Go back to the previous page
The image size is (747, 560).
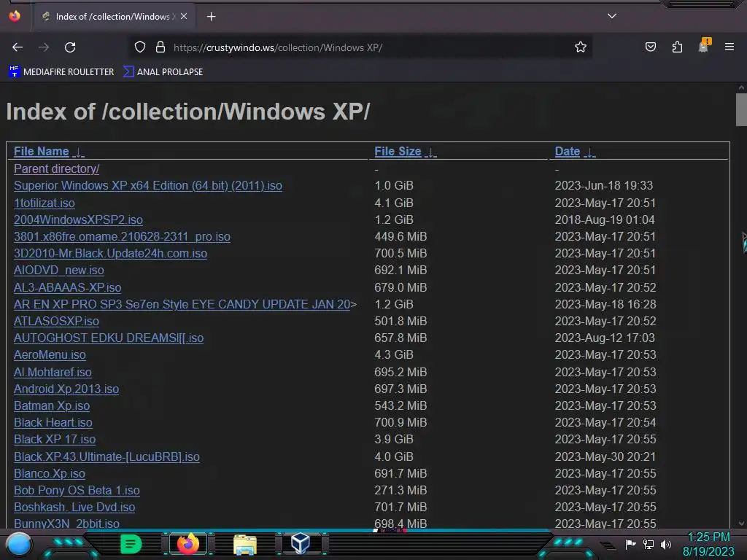click(18, 47)
